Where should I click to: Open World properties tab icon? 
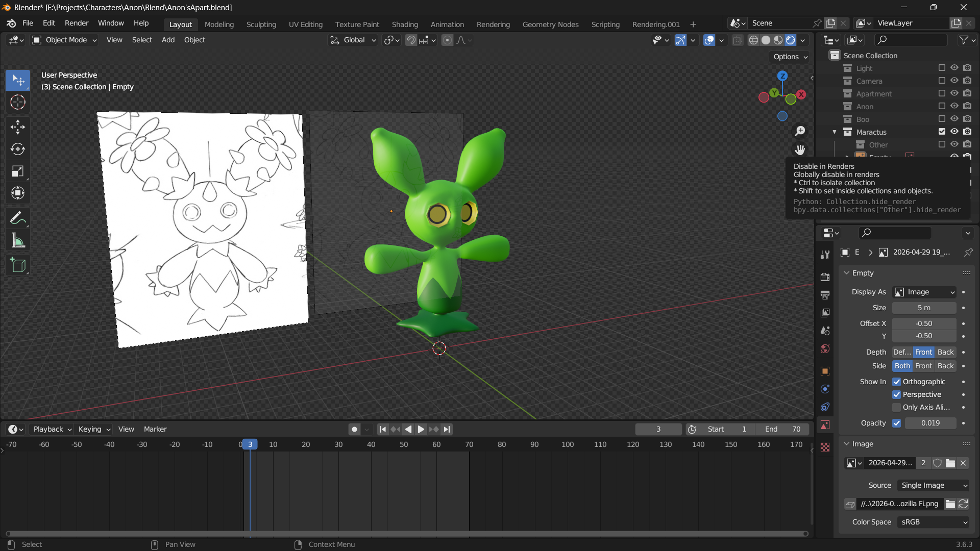[825, 349]
